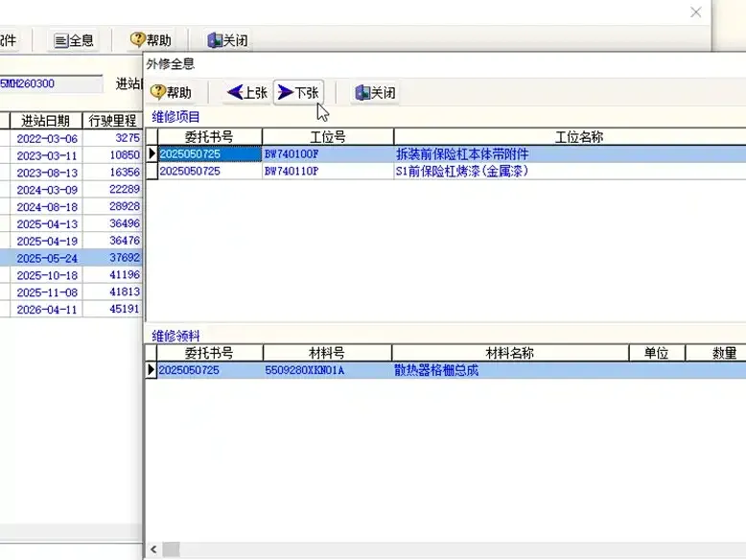The width and height of the screenshot is (746, 560).
Task: Select the cell BW740110P
Action: click(x=328, y=172)
